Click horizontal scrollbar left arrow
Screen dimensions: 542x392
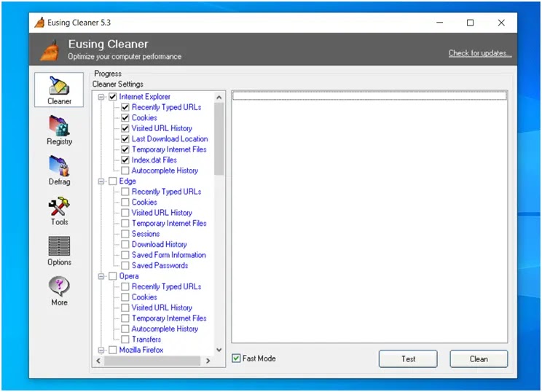pos(98,361)
